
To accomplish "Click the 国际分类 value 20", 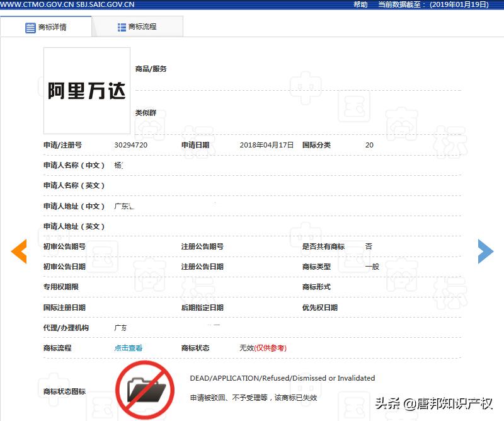I will coord(369,145).
